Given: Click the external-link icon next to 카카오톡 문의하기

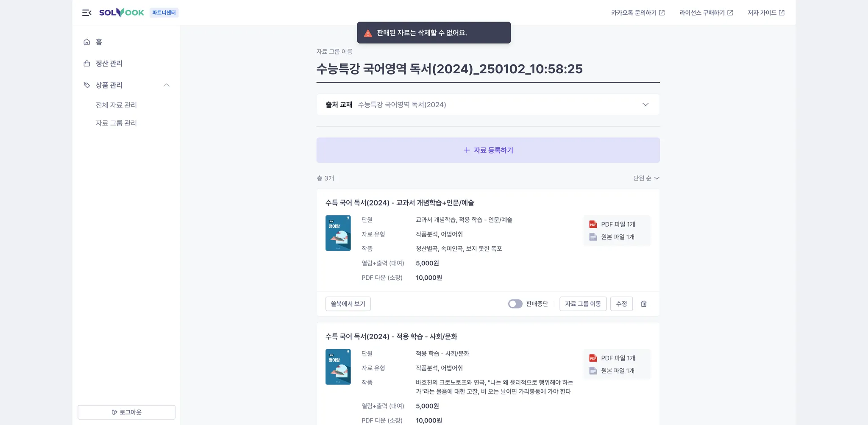Looking at the screenshot, I should point(662,13).
